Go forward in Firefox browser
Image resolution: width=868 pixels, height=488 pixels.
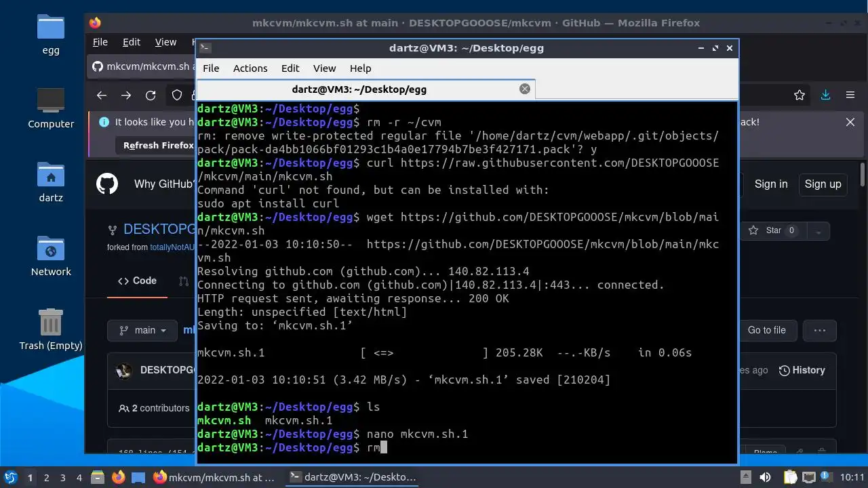pos(126,96)
